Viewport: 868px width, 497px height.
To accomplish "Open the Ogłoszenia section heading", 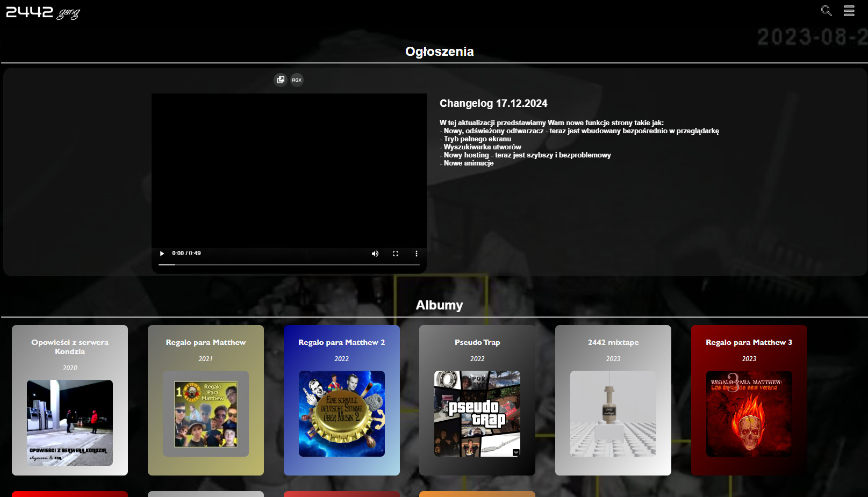I will pyautogui.click(x=439, y=52).
